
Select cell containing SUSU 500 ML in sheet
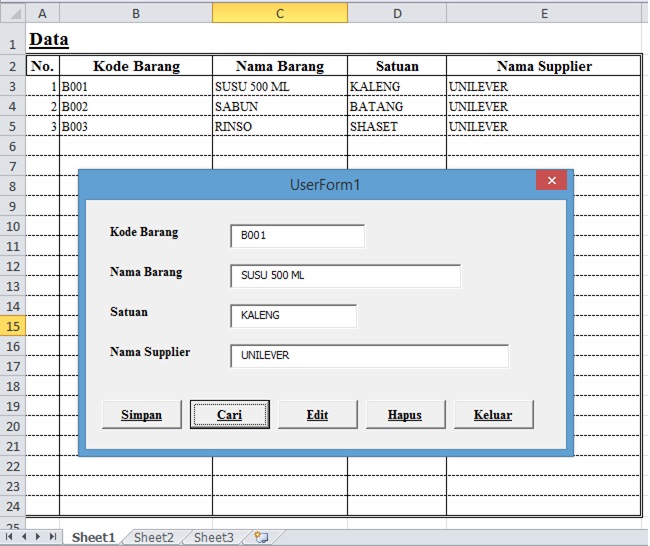click(280, 86)
